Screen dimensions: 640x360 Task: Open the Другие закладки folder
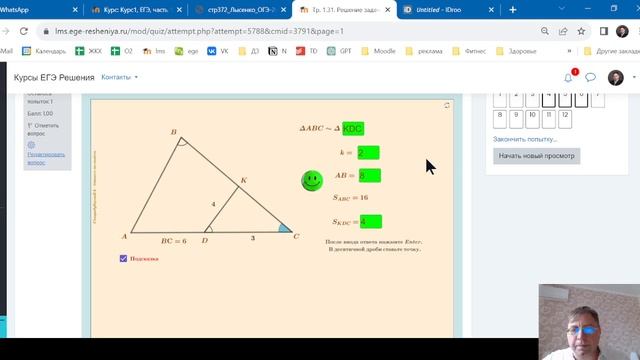[x=612, y=51]
